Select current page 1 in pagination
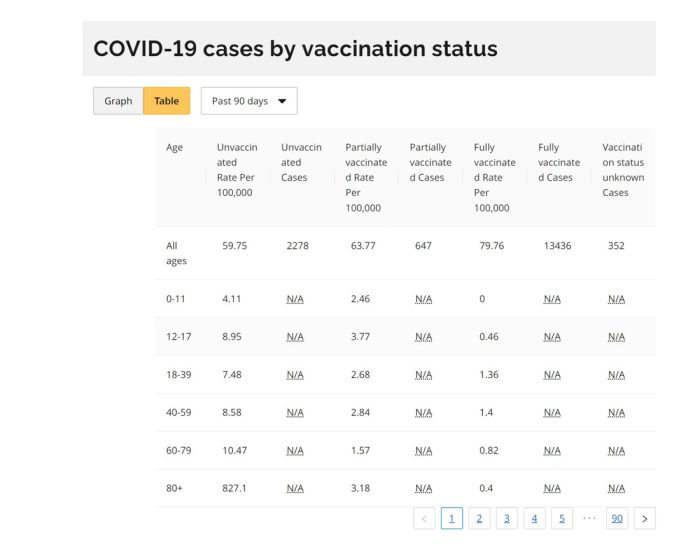This screenshot has width=700, height=549. coord(451,518)
